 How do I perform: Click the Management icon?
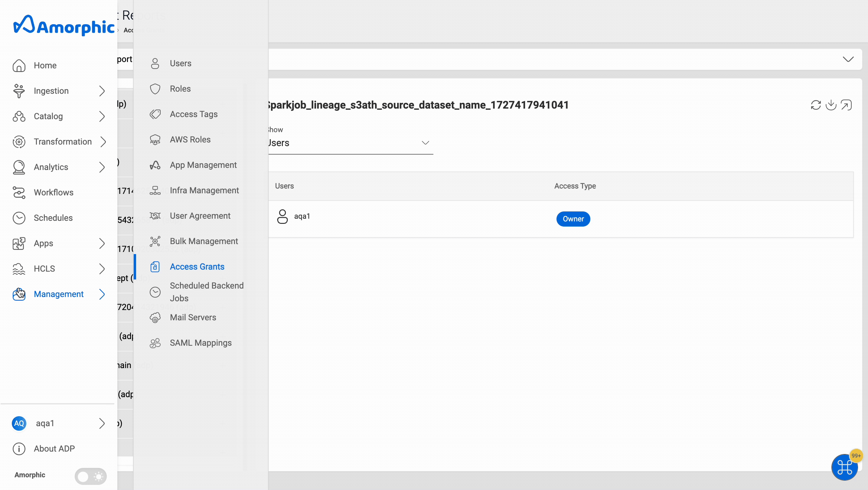tap(19, 294)
